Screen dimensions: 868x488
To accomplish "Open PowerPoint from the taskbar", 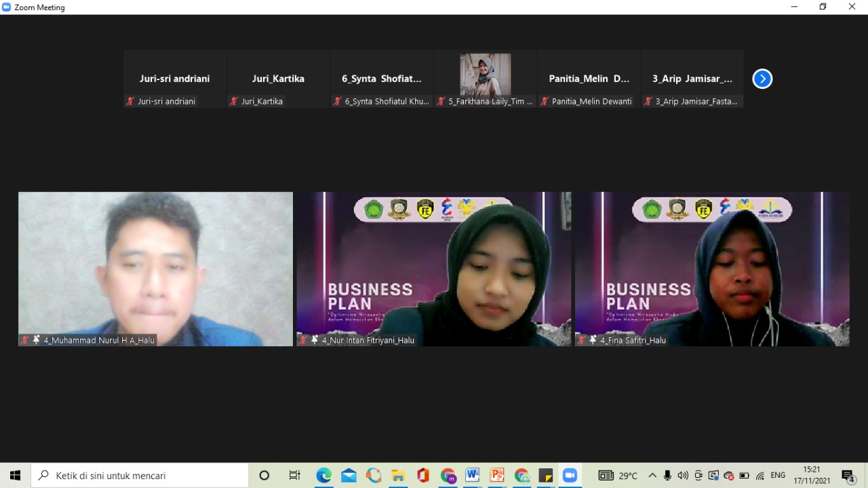I will coord(497,476).
